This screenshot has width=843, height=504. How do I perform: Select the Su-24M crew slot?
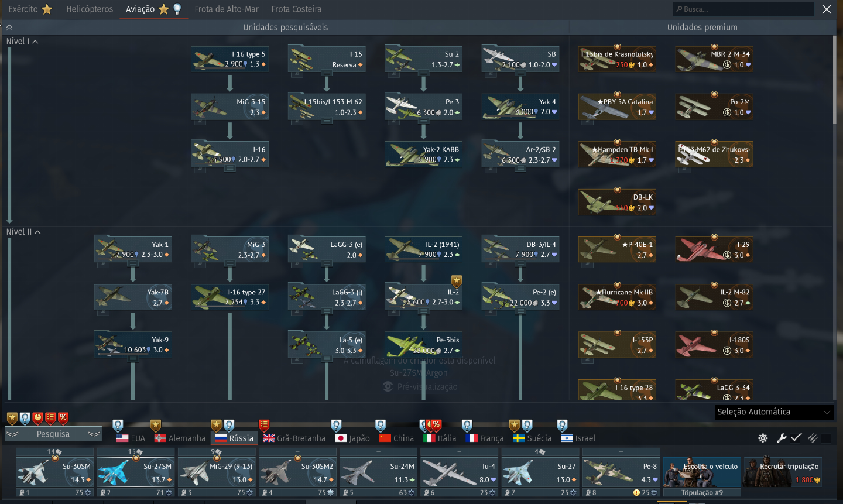(378, 472)
